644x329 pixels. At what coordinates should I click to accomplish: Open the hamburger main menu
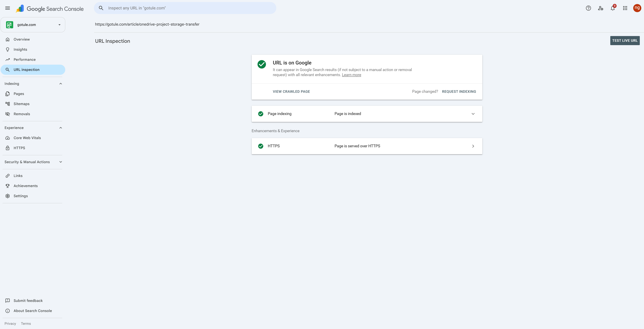[x=7, y=8]
